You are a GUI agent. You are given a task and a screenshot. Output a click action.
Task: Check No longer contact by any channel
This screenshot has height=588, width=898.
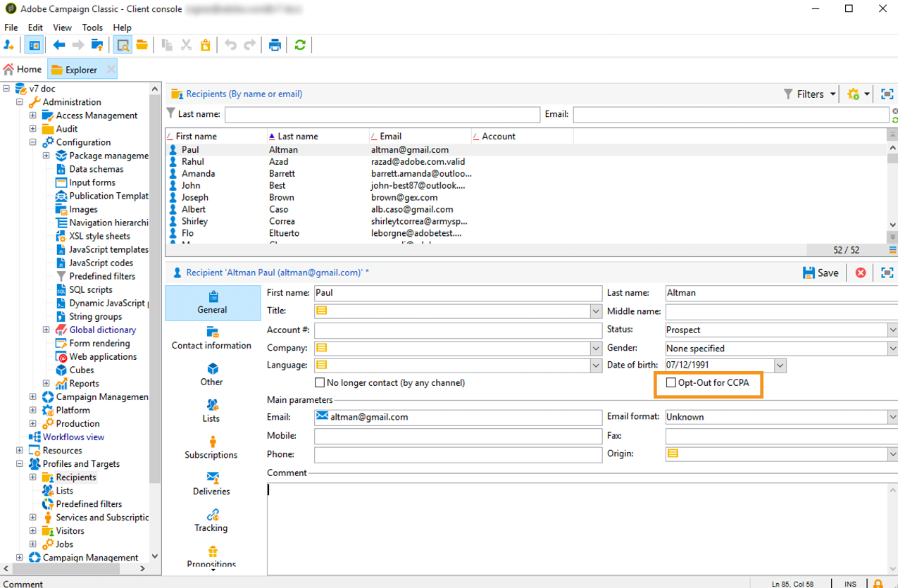click(320, 383)
